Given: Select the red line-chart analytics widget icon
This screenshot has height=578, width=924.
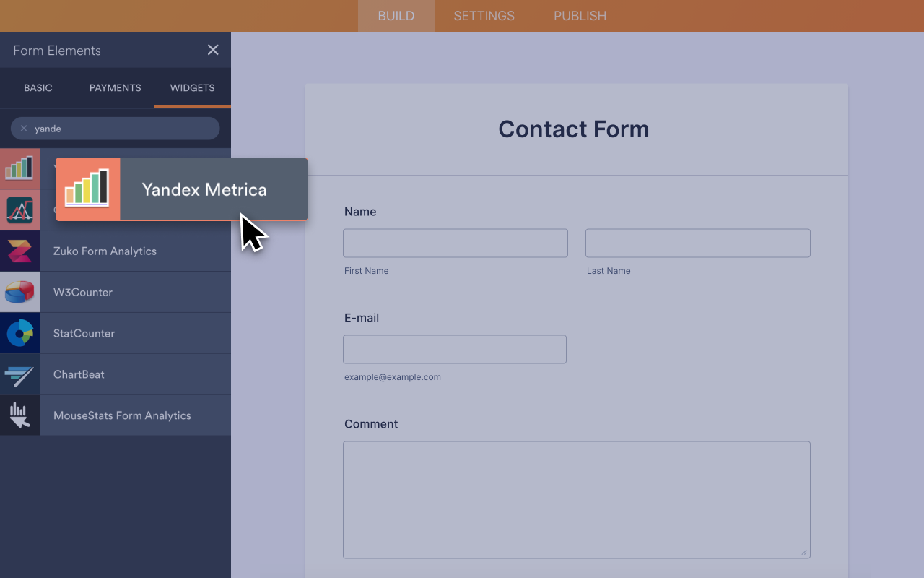Looking at the screenshot, I should click(20, 210).
